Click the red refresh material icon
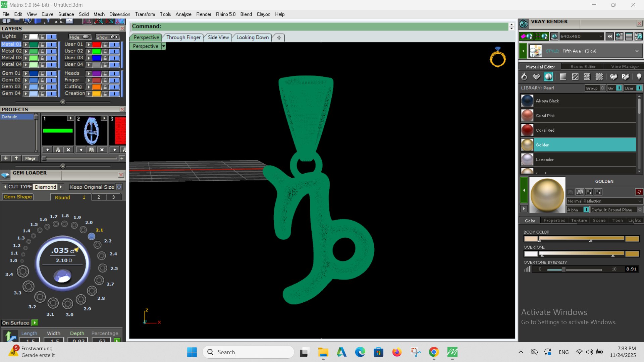 [639, 192]
